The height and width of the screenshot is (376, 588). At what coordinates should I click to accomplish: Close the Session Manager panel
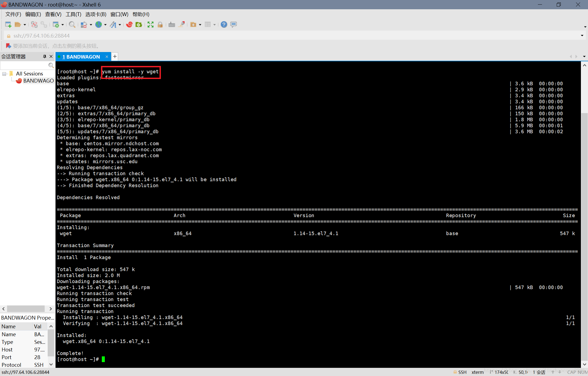click(x=51, y=56)
